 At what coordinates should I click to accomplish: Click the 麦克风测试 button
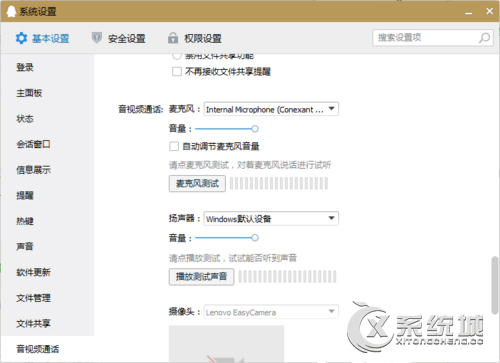click(197, 184)
